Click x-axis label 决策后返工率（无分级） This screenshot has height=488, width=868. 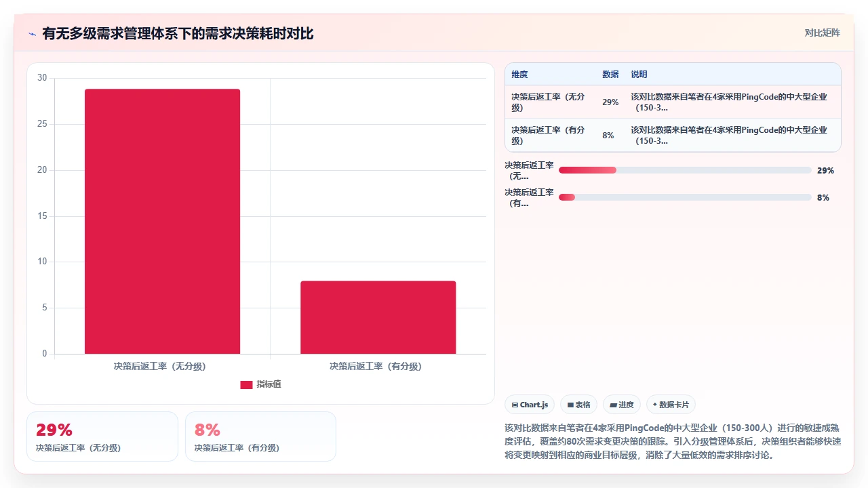160,366
